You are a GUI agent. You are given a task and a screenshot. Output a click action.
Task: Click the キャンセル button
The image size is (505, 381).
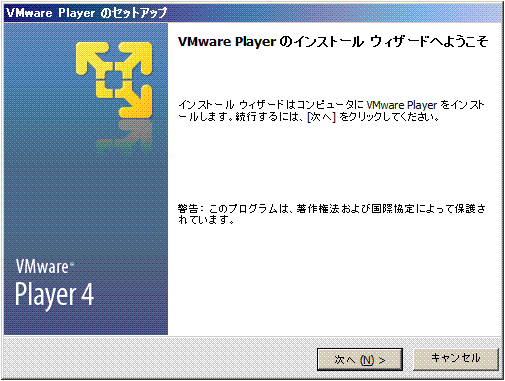[x=456, y=359]
